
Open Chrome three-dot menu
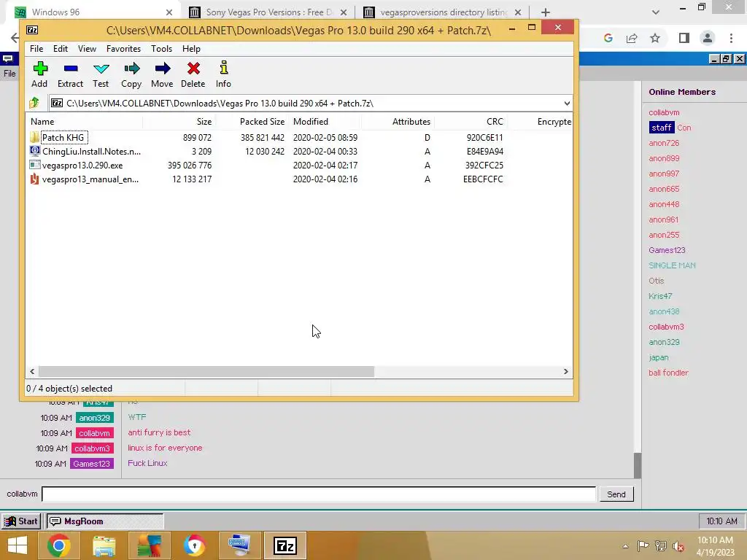click(x=731, y=38)
